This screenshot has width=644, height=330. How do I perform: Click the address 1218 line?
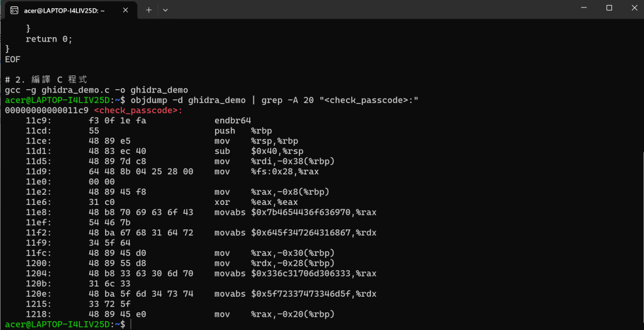pyautogui.click(x=180, y=314)
